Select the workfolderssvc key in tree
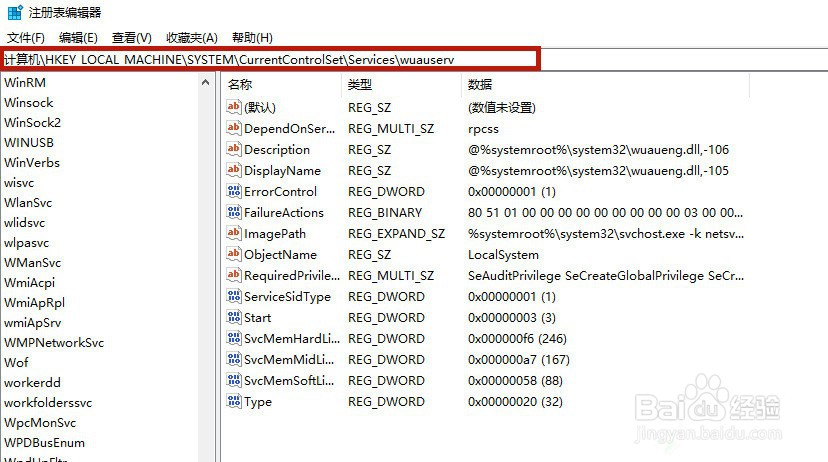828x462 pixels. point(48,403)
